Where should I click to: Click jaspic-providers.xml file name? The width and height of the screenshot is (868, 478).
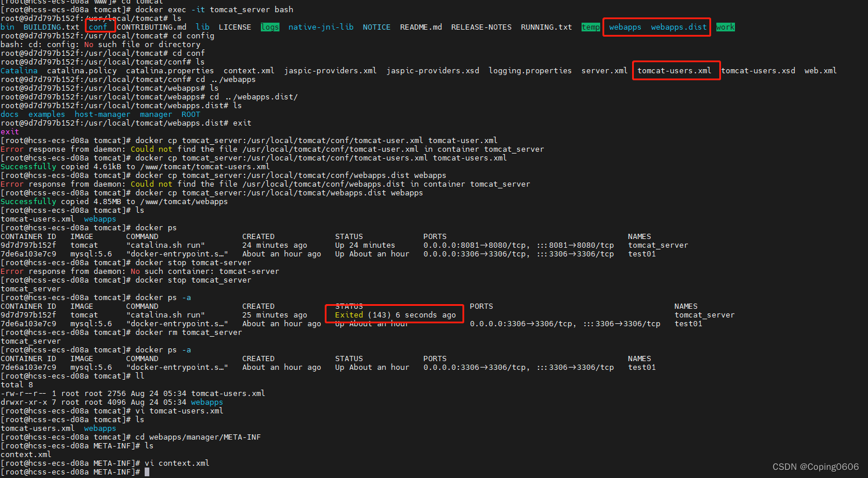point(330,71)
